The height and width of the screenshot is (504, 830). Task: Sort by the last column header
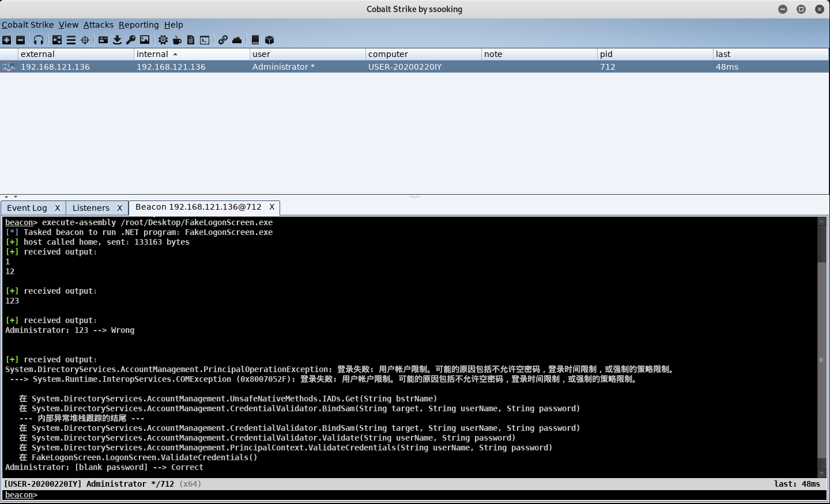tap(771, 54)
